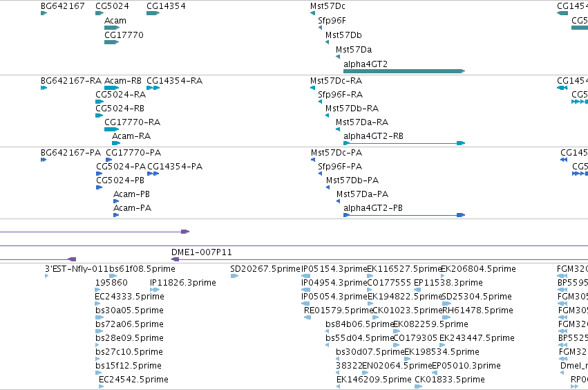Select the Mst57Da-RA transcript label
588x390 pixels.
point(362,122)
